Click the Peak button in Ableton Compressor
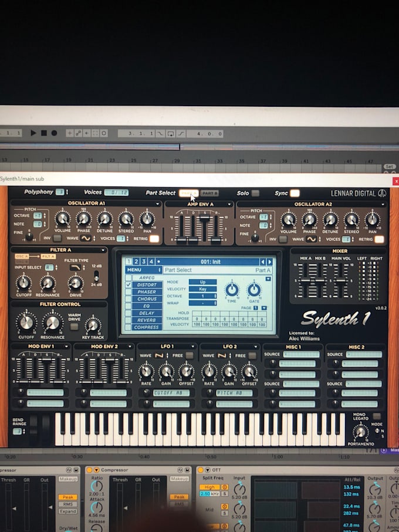 tap(179, 497)
